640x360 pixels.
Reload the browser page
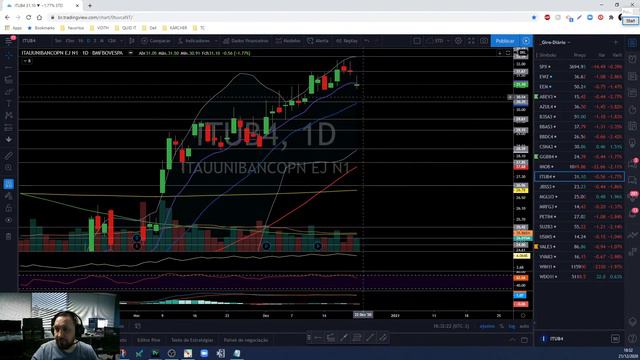tap(29, 18)
